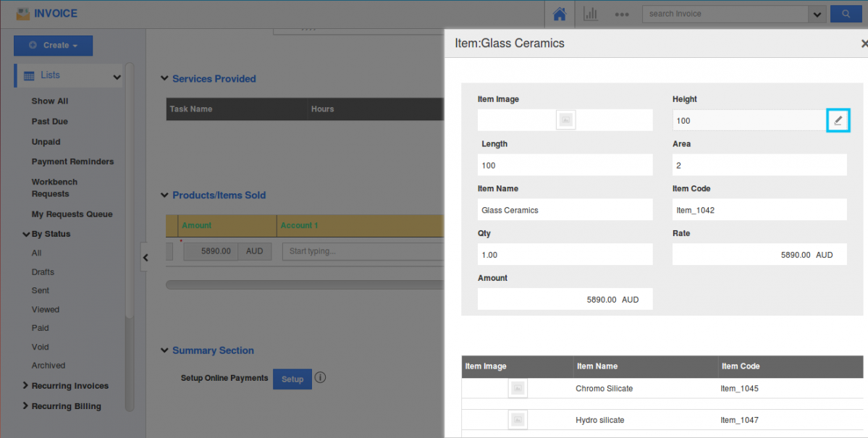Click the home icon in top bar
The height and width of the screenshot is (438, 868).
point(559,14)
